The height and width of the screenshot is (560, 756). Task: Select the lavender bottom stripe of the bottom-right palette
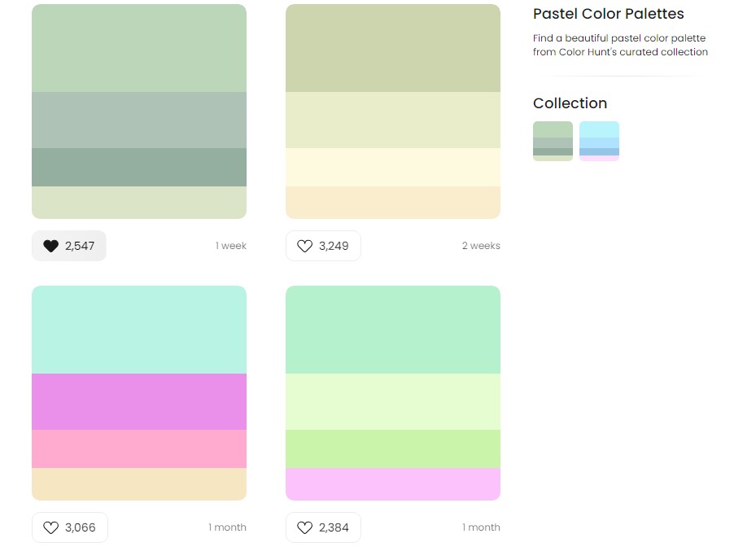click(x=392, y=483)
